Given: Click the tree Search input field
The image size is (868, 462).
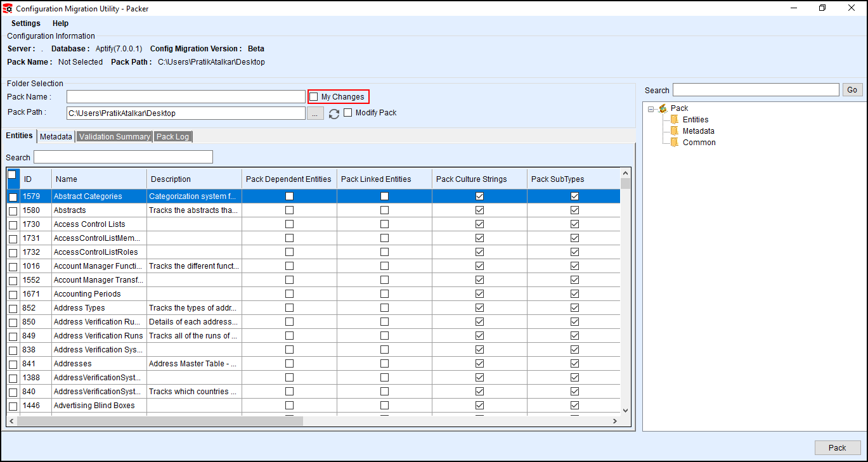Looking at the screenshot, I should point(756,90).
